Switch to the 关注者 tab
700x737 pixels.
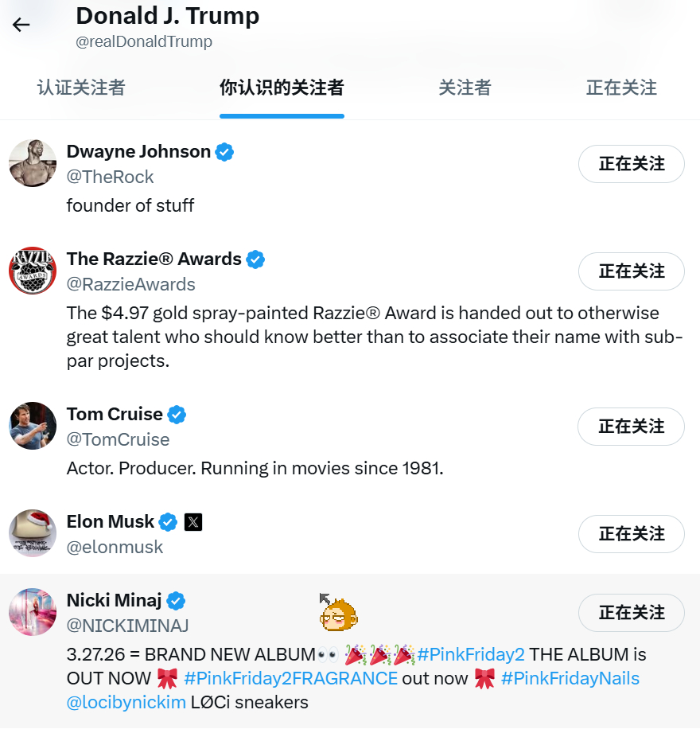tap(465, 88)
